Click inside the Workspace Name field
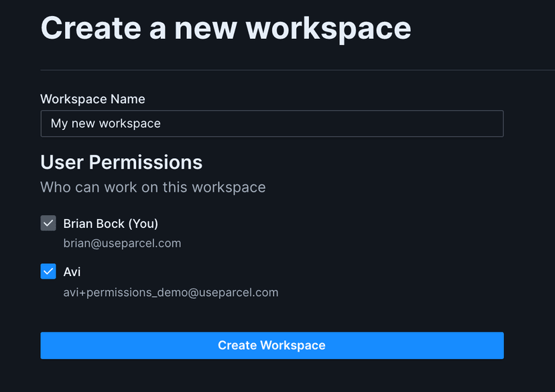The image size is (555, 392). click(271, 123)
